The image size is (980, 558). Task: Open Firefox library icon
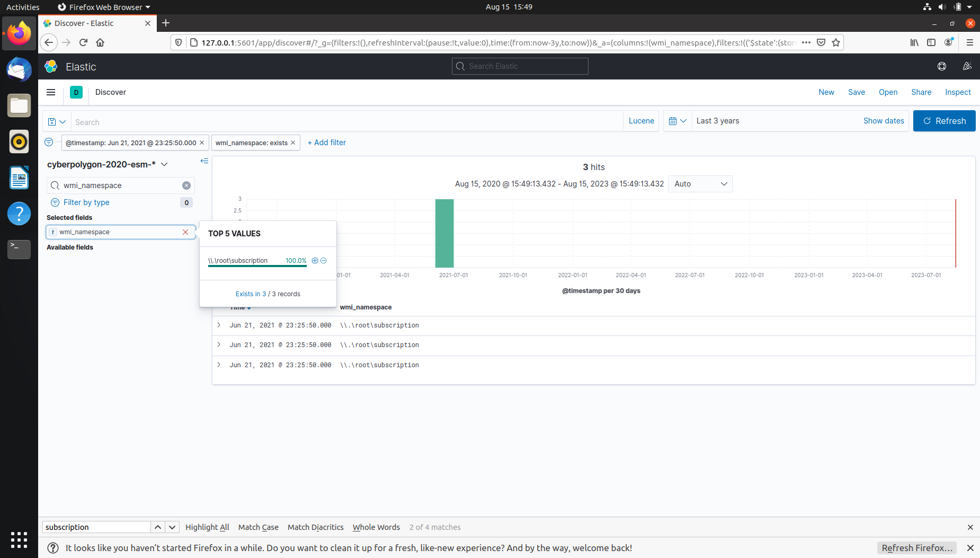pos(914,42)
